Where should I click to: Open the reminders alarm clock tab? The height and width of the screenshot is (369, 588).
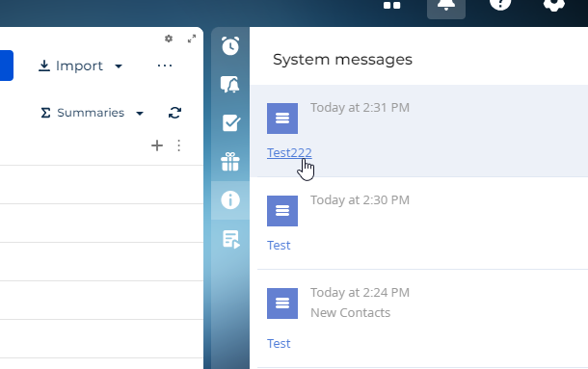coord(230,46)
